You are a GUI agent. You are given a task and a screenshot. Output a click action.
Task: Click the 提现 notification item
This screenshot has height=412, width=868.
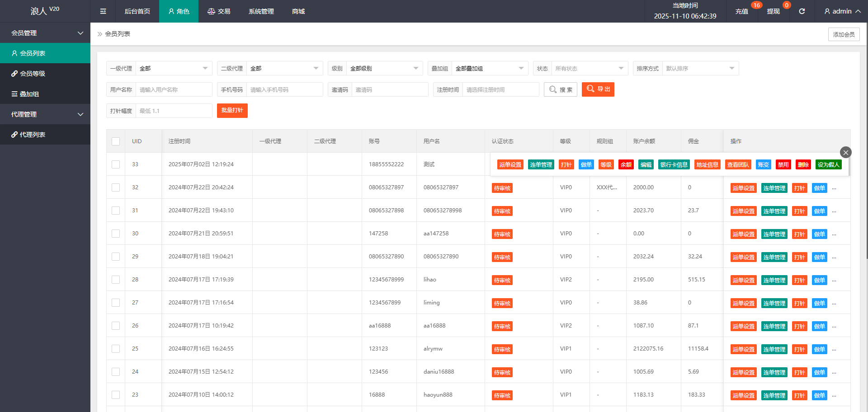pos(773,11)
